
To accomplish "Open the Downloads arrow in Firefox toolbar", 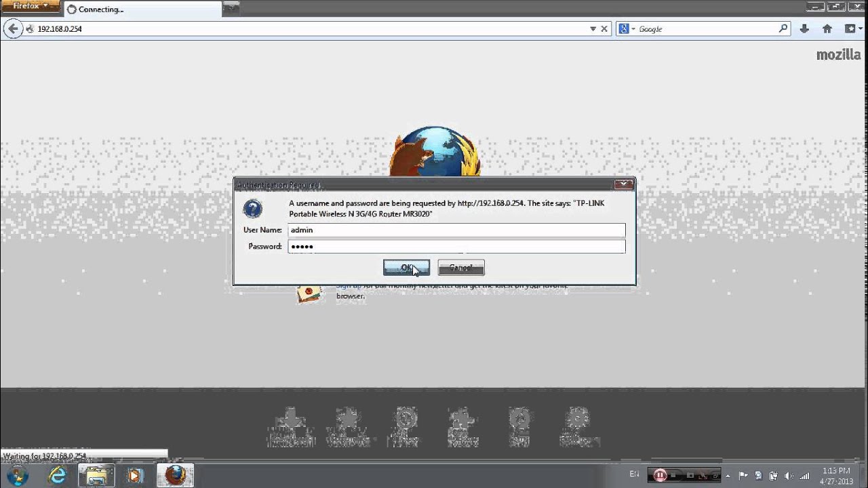I will click(804, 29).
